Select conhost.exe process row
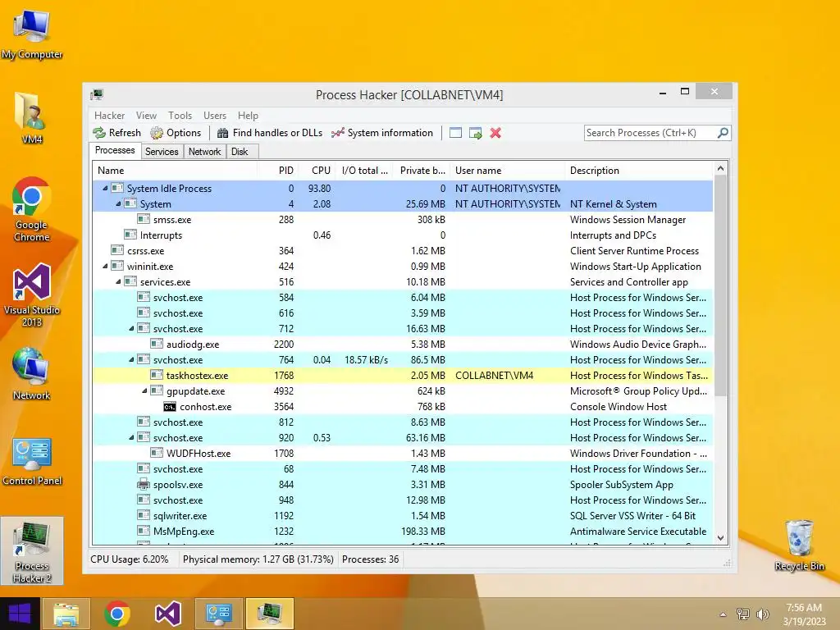This screenshot has height=630, width=840. pos(404,407)
